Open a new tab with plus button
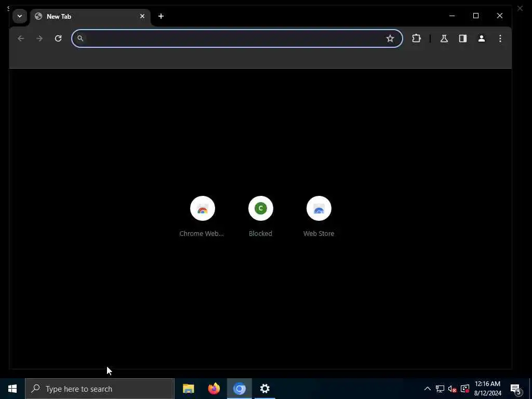This screenshot has height=399, width=532. point(161,16)
